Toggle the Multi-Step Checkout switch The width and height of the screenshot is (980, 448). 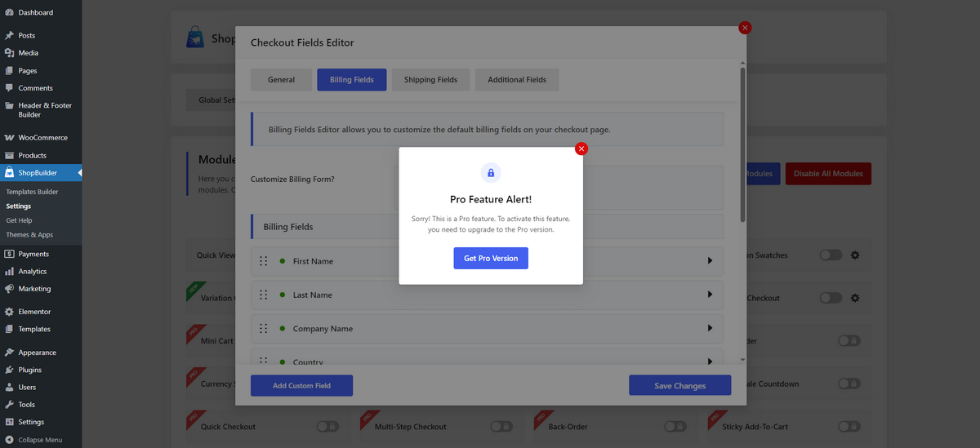501,427
